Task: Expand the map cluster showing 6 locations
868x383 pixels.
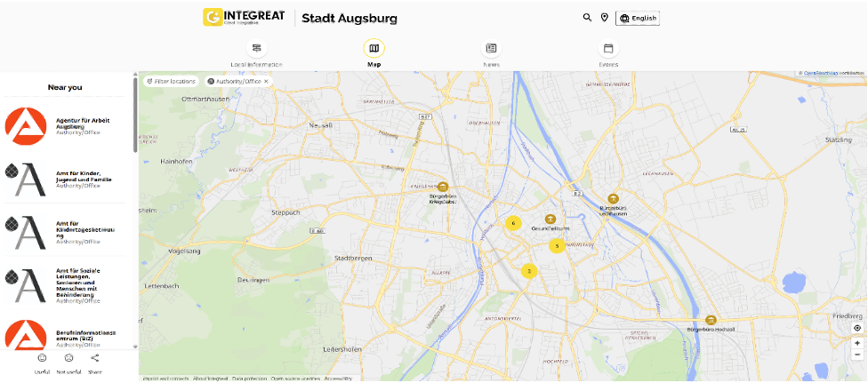Action: coord(513,223)
